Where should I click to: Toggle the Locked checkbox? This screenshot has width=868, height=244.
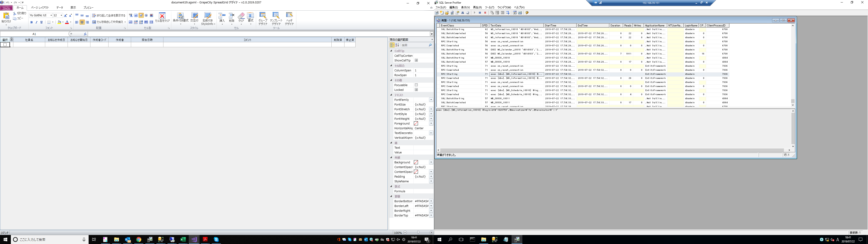pos(416,90)
